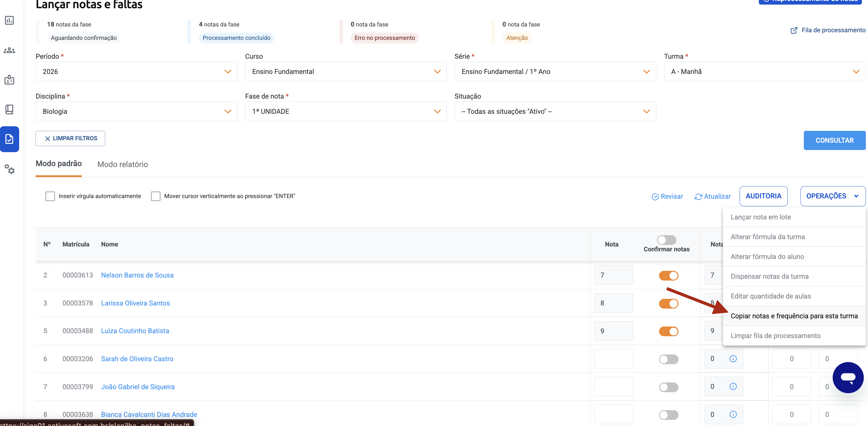The width and height of the screenshot is (868, 426).
Task: Select Limpar fila de processamento
Action: (x=794, y=336)
